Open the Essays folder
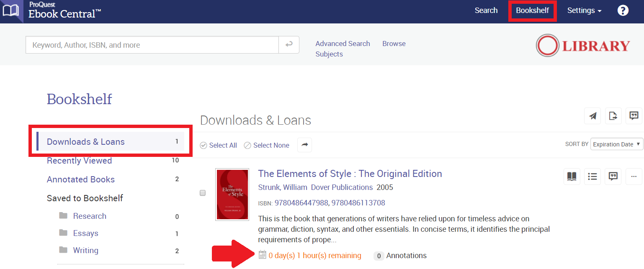644x269 pixels. (x=86, y=233)
